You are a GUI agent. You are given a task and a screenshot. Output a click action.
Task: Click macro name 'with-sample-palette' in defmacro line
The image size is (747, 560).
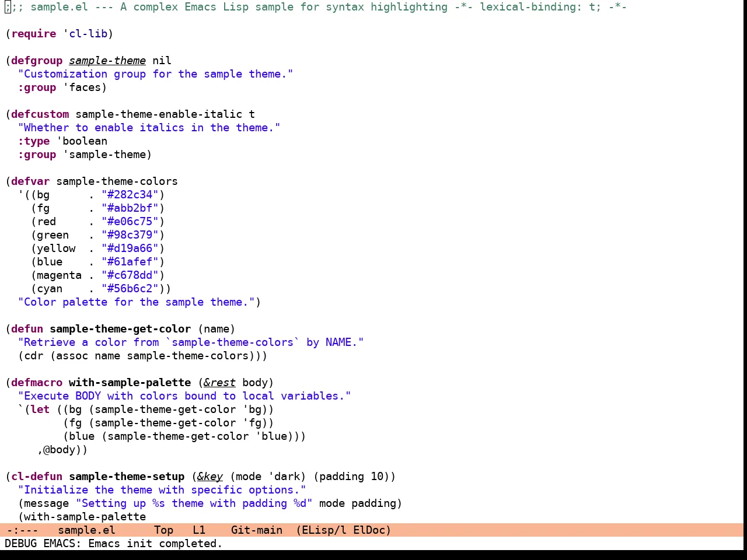click(x=130, y=383)
